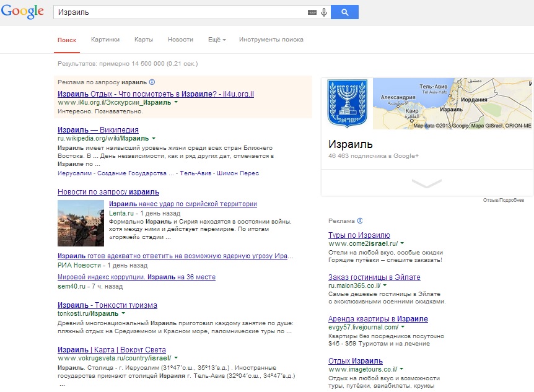Open the 'Шимон Перес' sitelink
534x392 pixels.
(x=238, y=173)
